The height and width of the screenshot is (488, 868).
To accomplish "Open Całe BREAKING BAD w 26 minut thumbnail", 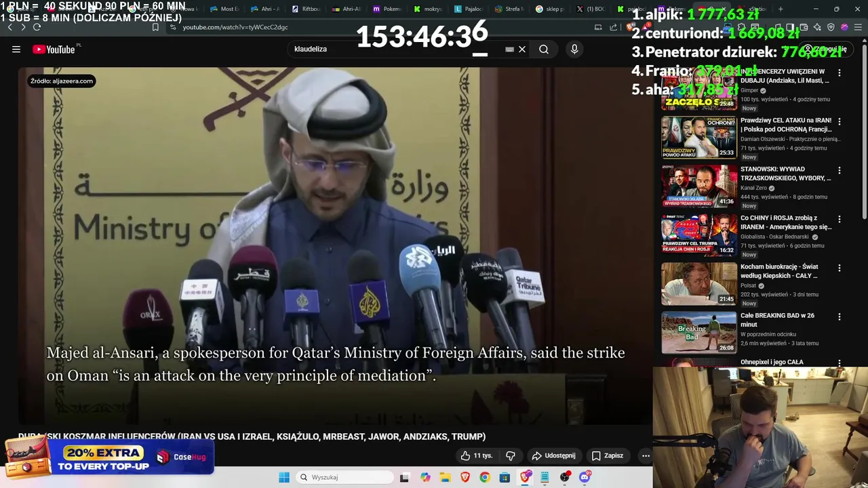I will (x=699, y=333).
